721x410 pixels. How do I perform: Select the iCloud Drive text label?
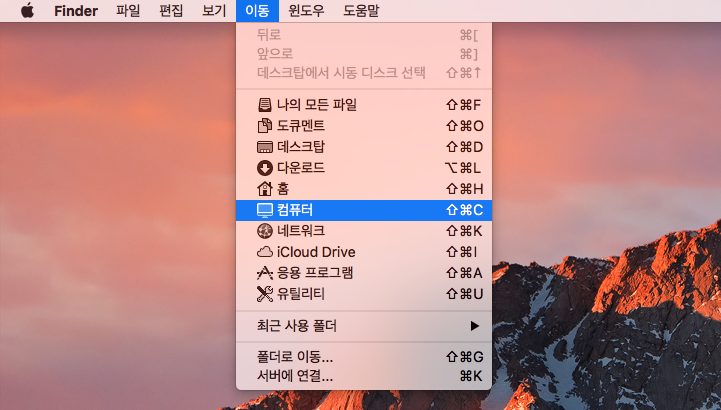tap(316, 252)
